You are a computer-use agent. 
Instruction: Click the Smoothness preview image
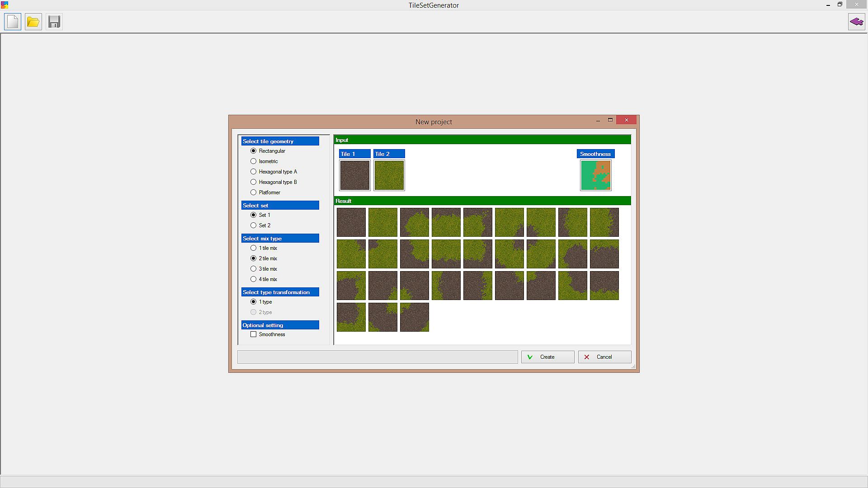tap(595, 175)
